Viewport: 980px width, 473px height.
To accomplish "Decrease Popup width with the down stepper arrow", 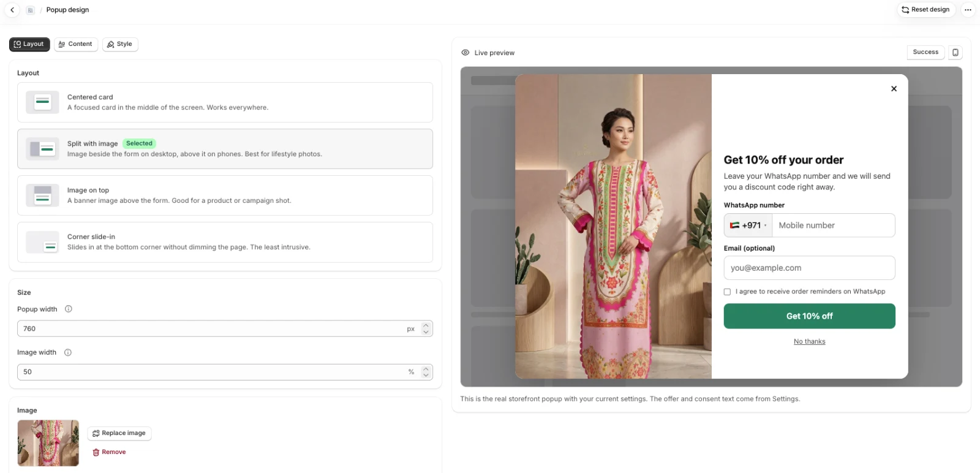I will tap(426, 332).
